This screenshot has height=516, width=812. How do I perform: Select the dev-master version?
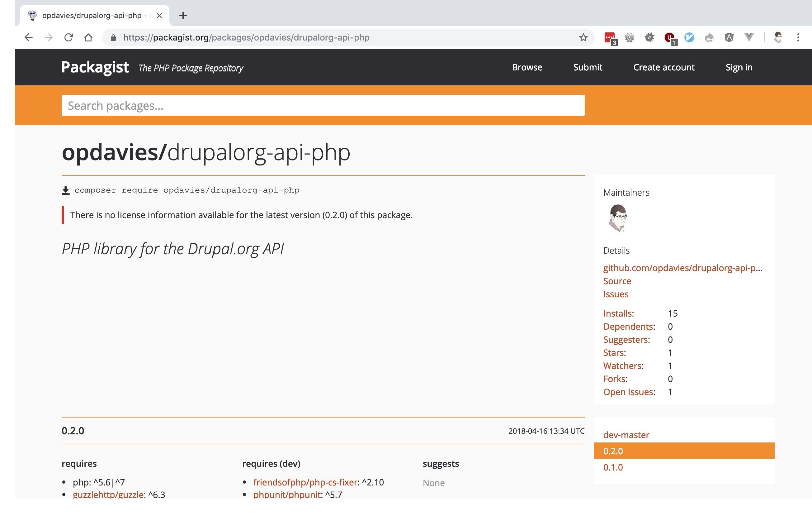pos(626,435)
